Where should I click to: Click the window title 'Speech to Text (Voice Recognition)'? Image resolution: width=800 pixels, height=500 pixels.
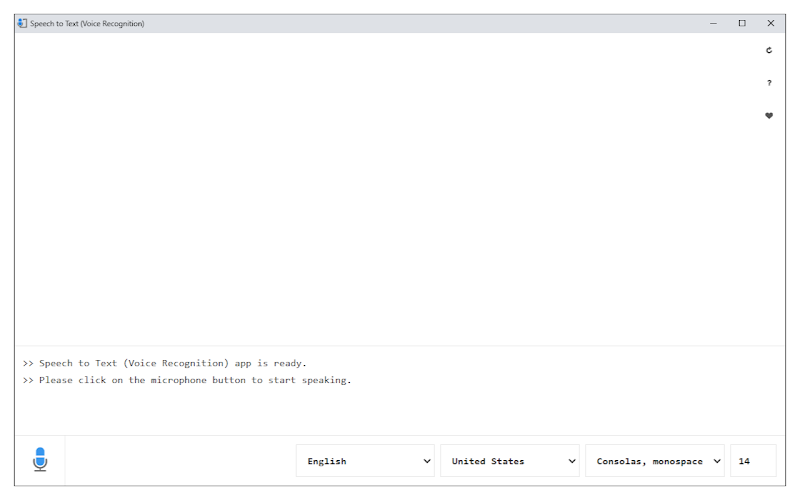pyautogui.click(x=87, y=23)
